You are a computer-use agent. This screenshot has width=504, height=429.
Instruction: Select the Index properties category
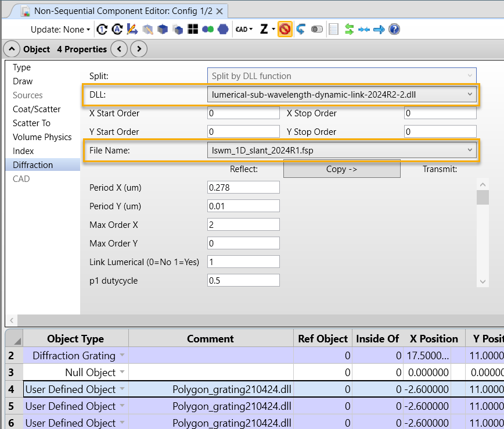23,151
